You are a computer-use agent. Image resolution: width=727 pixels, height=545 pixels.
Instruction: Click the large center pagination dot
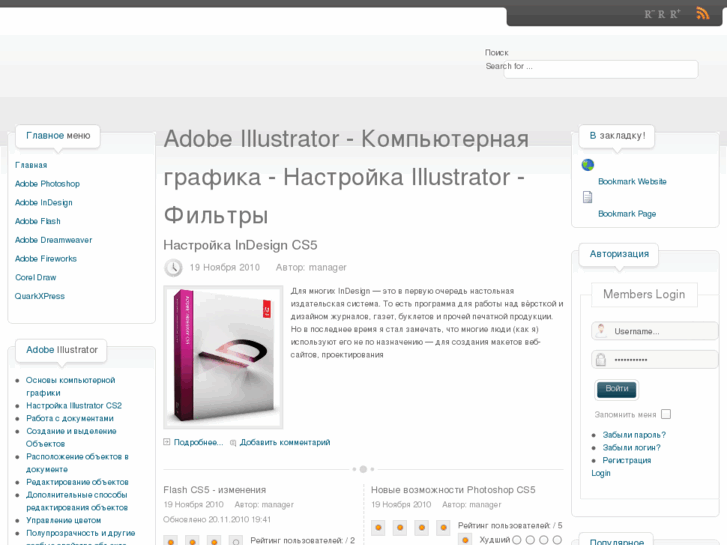pyautogui.click(x=363, y=469)
